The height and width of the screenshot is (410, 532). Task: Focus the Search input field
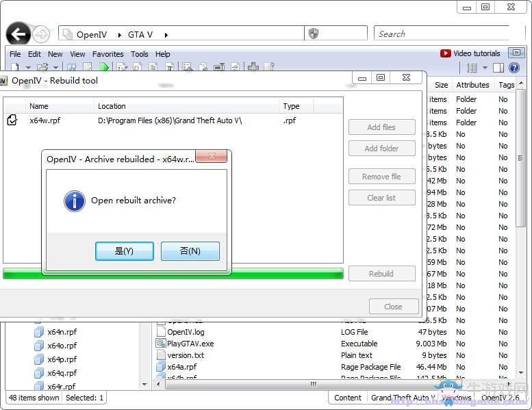click(441, 34)
